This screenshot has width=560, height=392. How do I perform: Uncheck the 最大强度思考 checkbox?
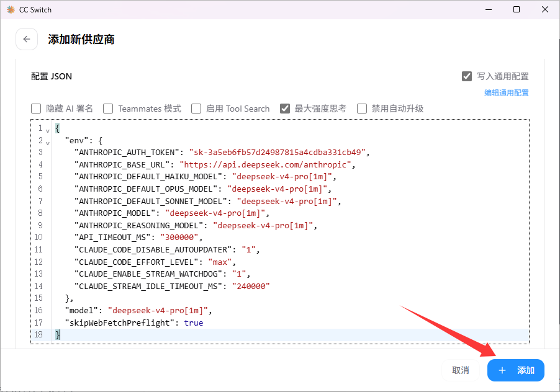[284, 109]
